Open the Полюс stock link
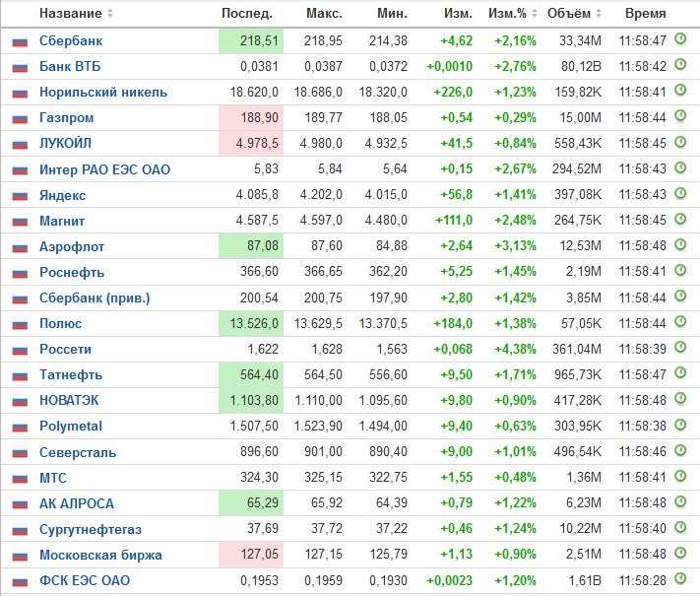This screenshot has width=700, height=596. pos(61,323)
